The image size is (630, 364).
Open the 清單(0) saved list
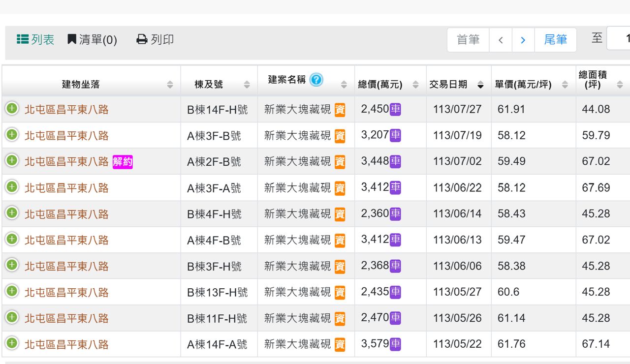[x=92, y=39]
